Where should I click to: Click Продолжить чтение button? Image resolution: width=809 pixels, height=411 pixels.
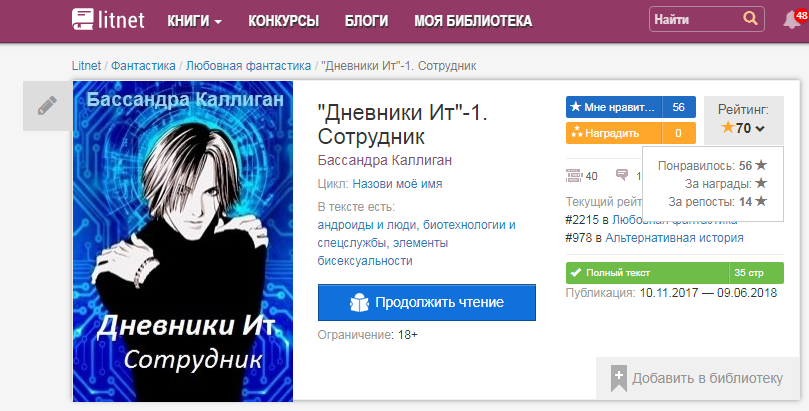[427, 302]
